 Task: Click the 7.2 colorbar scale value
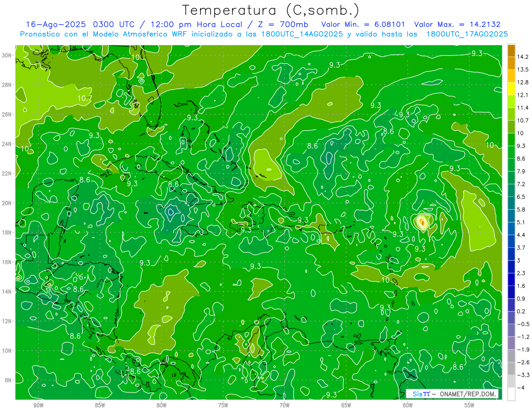(521, 184)
